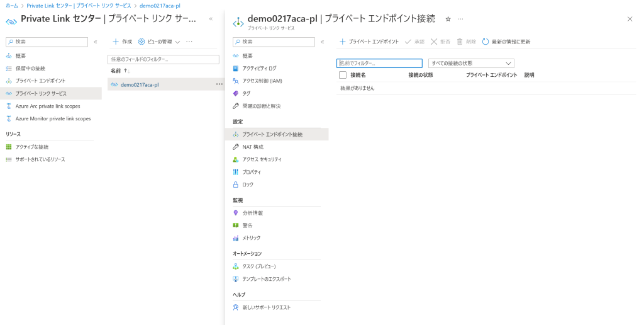Click 拒否 toolbar button

click(440, 42)
